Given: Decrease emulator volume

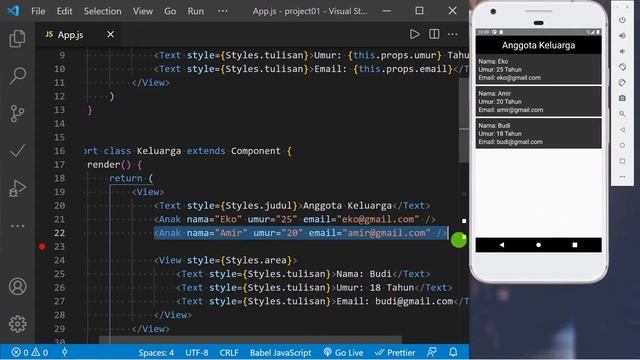Looking at the screenshot, I should point(622,51).
